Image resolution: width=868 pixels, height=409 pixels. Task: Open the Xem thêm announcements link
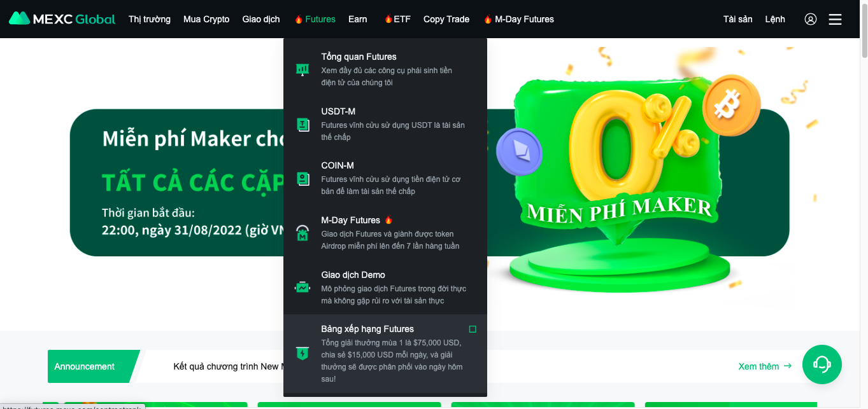765,366
